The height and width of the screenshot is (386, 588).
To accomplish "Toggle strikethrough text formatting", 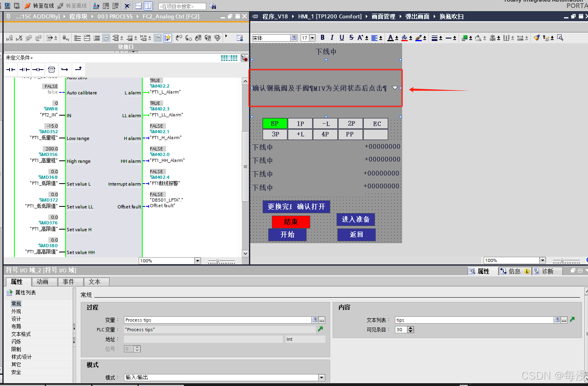I will tap(351, 38).
